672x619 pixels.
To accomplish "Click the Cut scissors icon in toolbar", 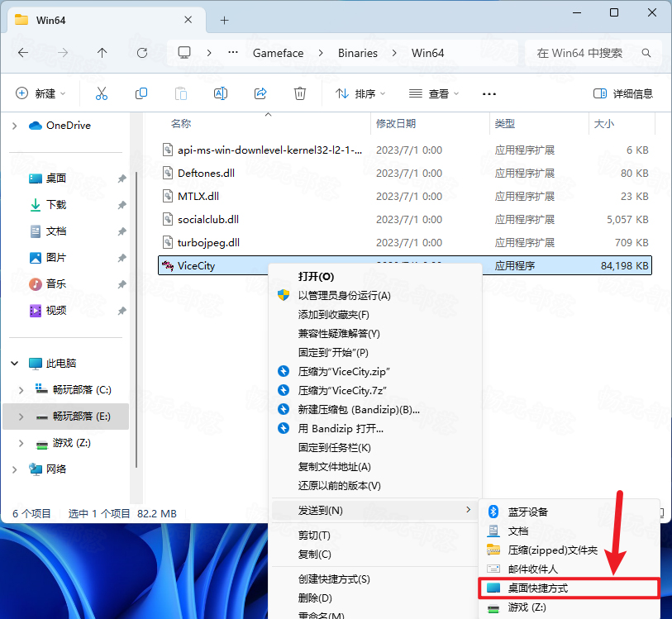I will [x=102, y=93].
